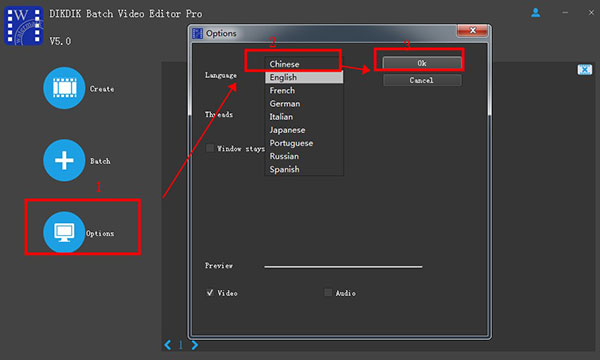The height and width of the screenshot is (360, 600).
Task: Select English in language list
Action: click(x=304, y=77)
